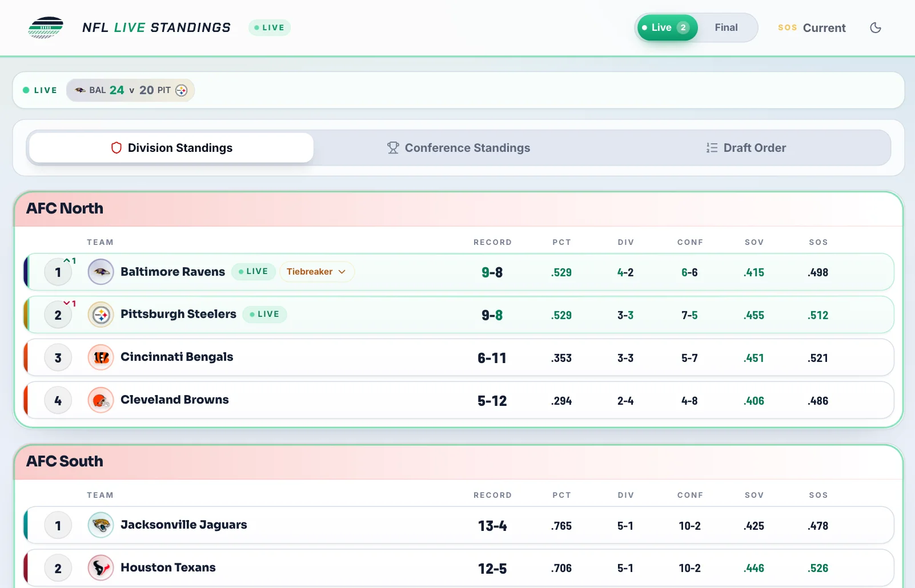Click the Pittsburgh Steelers team name
This screenshot has height=588, width=915.
(178, 314)
